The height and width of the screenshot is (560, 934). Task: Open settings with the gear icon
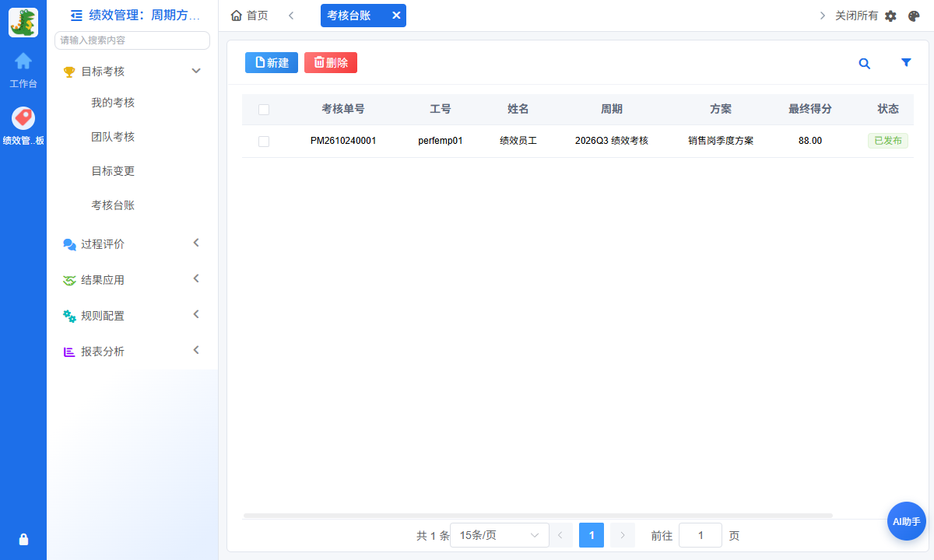[x=891, y=16]
